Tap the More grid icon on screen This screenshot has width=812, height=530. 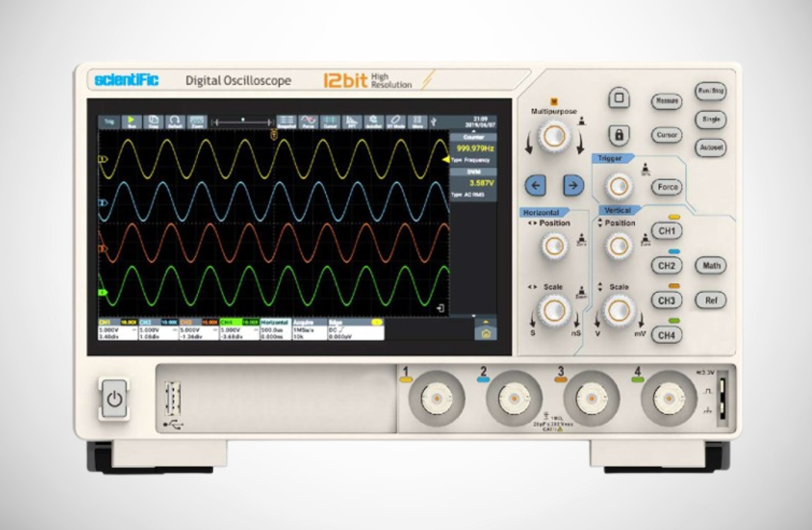[x=417, y=122]
